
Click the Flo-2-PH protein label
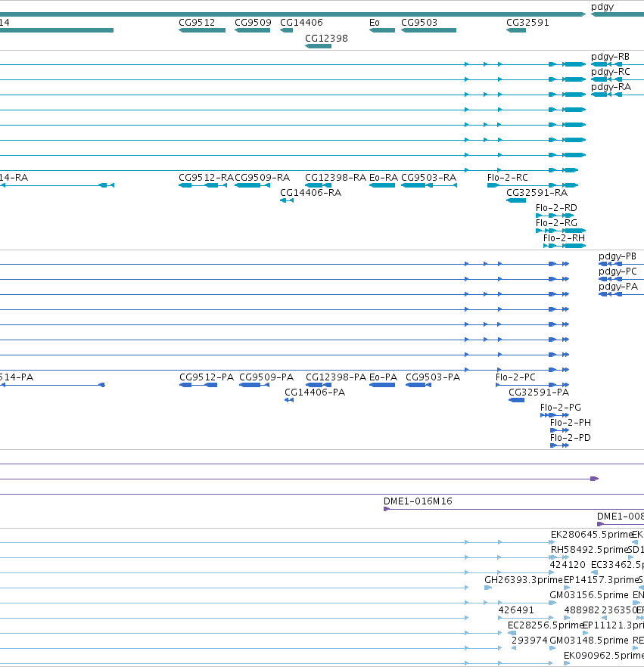tap(571, 423)
